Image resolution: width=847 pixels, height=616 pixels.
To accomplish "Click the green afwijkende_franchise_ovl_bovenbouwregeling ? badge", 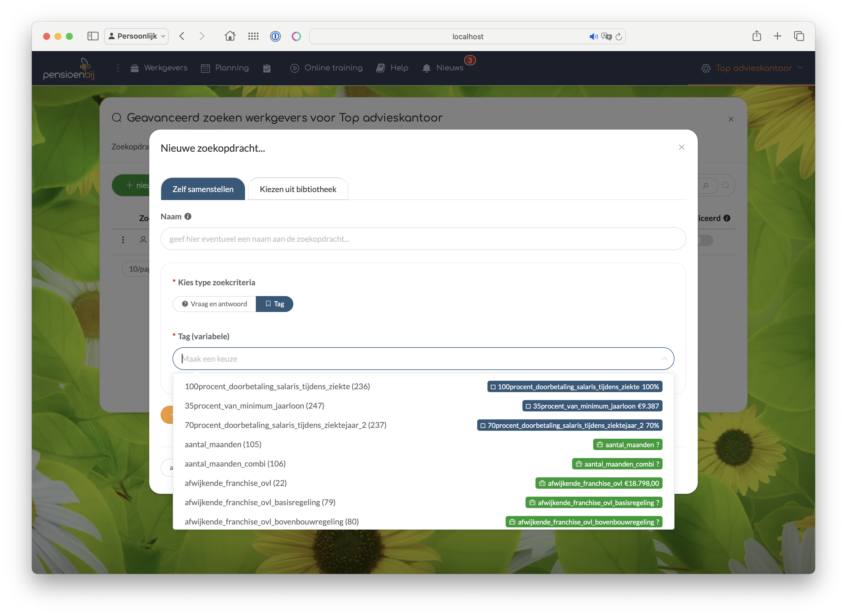I will 584,522.
